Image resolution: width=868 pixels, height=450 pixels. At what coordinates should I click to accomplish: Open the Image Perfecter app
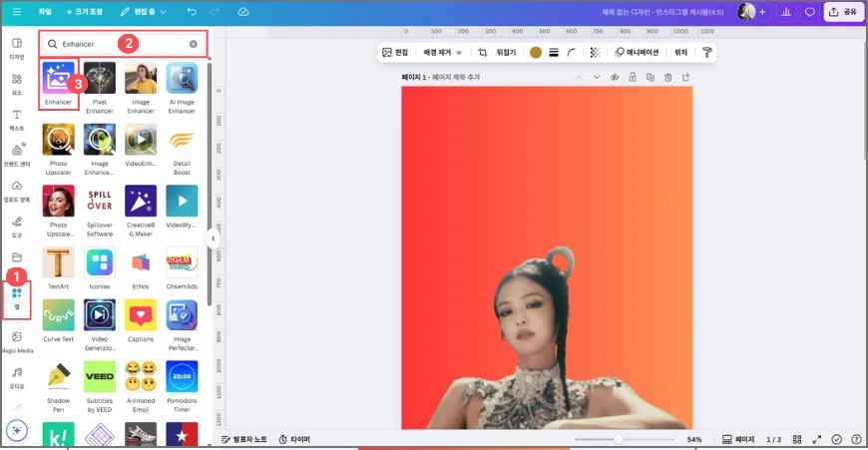182,325
